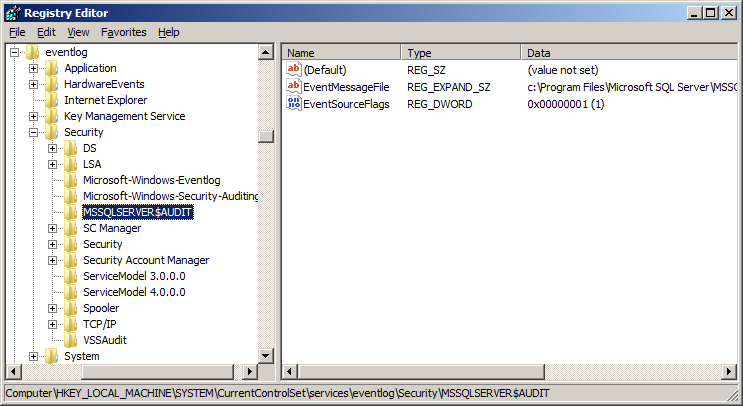Select the VSSAudit key
Image resolution: width=743 pixels, height=406 pixels.
[105, 340]
